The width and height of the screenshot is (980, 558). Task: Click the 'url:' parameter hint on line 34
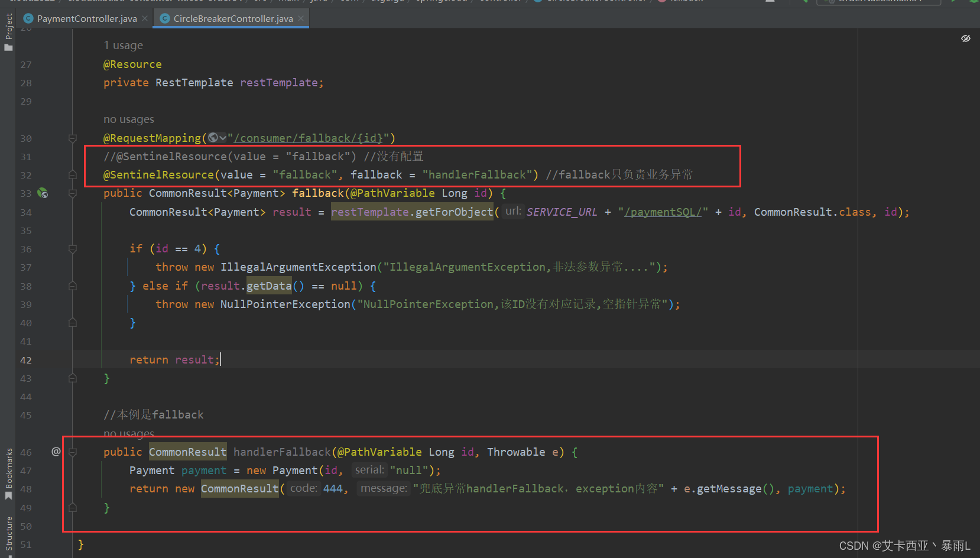(x=513, y=211)
